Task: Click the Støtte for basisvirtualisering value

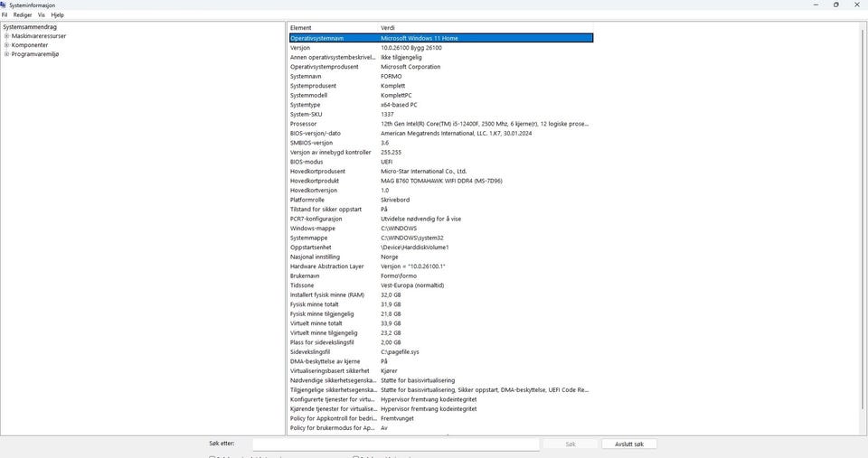Action: [x=418, y=380]
